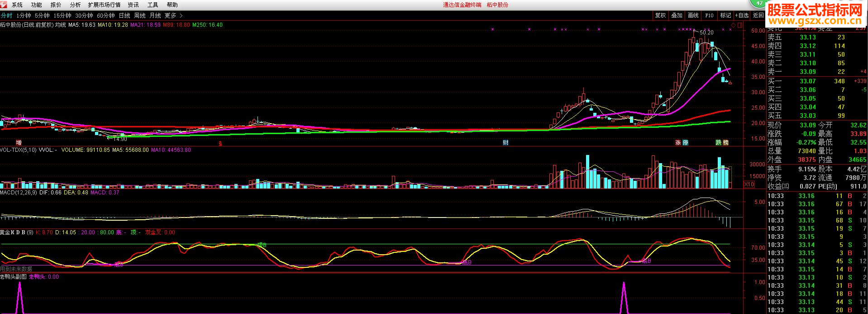The image size is (868, 314).
Task: Select the M250: 16.40 indicator label
Action: pyautogui.click(x=207, y=25)
